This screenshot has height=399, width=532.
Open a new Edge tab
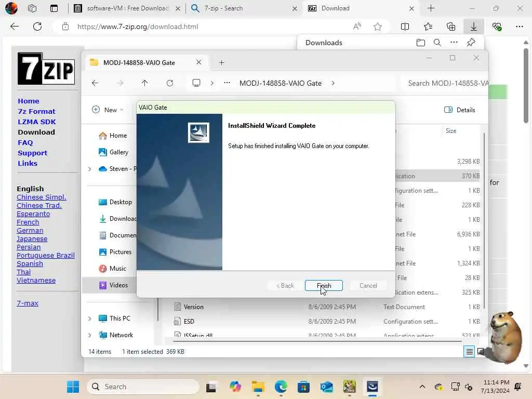431,8
